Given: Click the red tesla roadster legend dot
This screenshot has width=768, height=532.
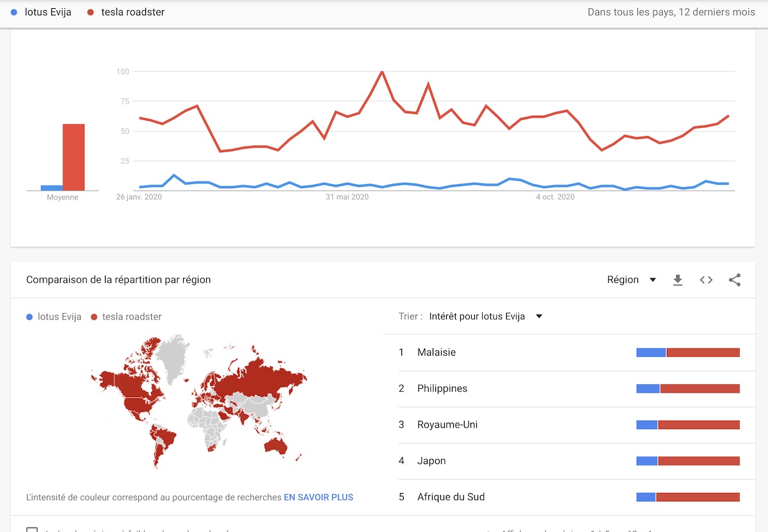Looking at the screenshot, I should click(91, 12).
